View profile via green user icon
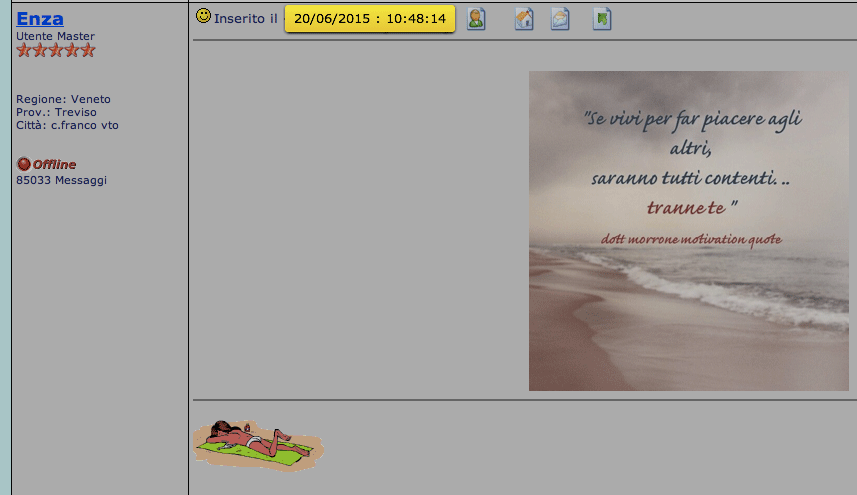 click(476, 19)
